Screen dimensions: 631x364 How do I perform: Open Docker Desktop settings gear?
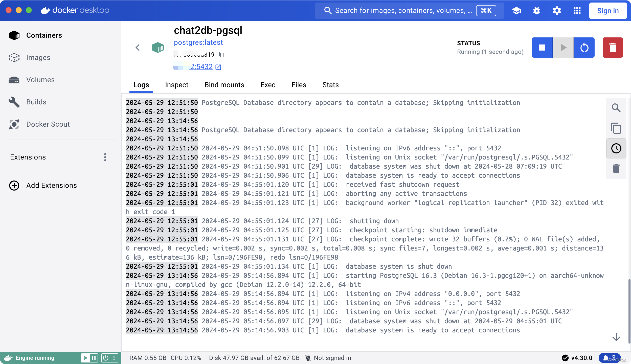pos(557,11)
